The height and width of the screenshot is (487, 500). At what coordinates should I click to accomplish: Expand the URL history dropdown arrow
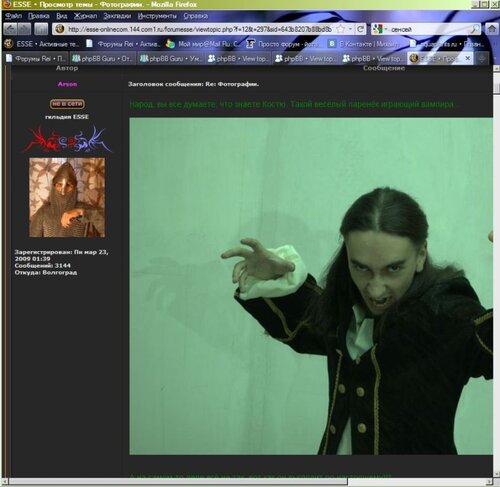[350, 29]
